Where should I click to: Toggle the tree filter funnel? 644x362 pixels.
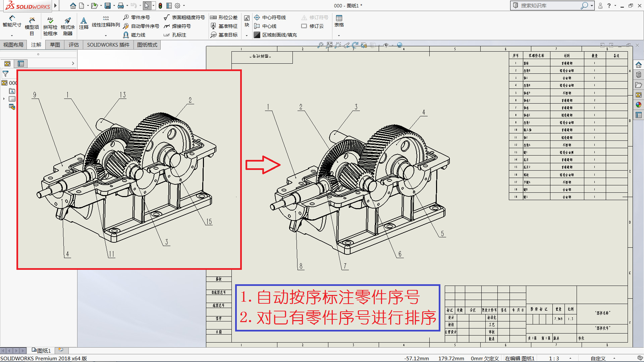click(6, 74)
